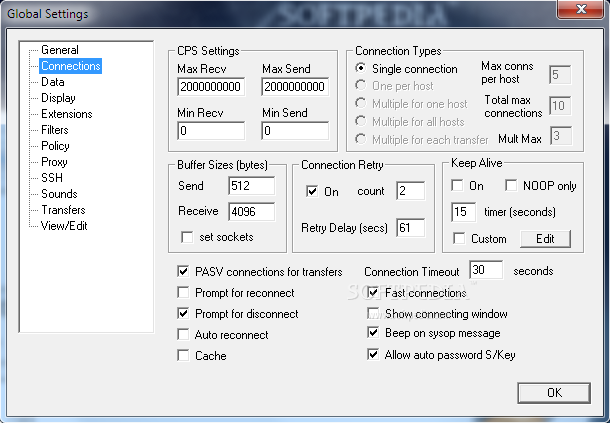Open the View/Edit settings category
Viewport: 610px width, 423px height.
click(x=63, y=226)
